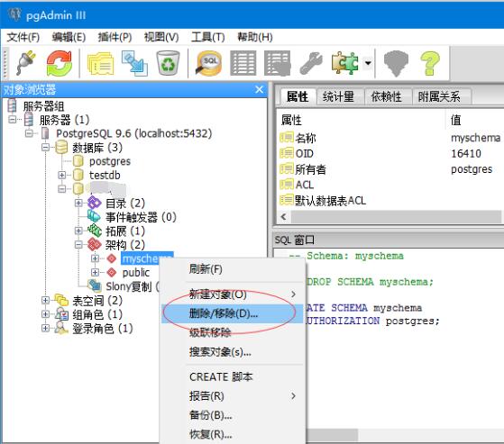This screenshot has width=504, height=444.
Task: Open the 工具(T) menu
Action: (208, 37)
